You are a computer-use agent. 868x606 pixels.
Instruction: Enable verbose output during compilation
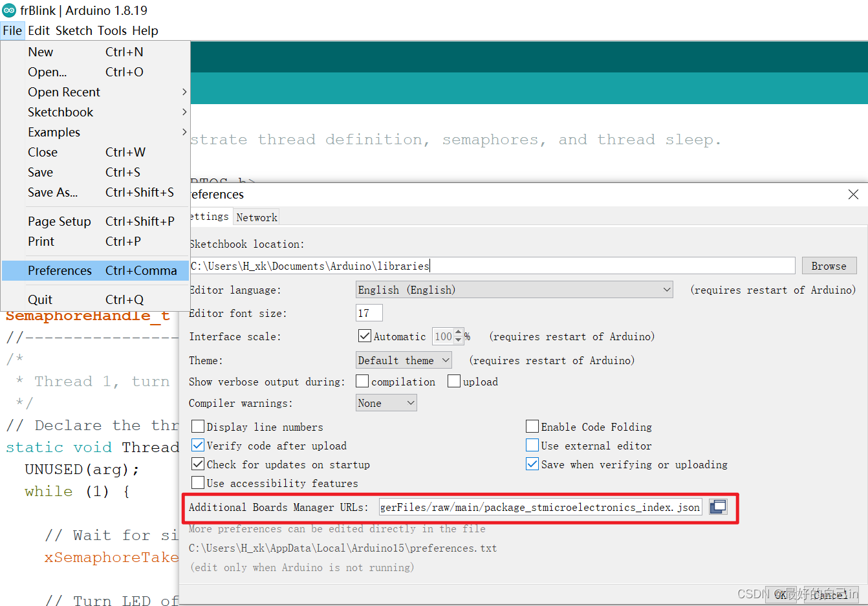362,382
